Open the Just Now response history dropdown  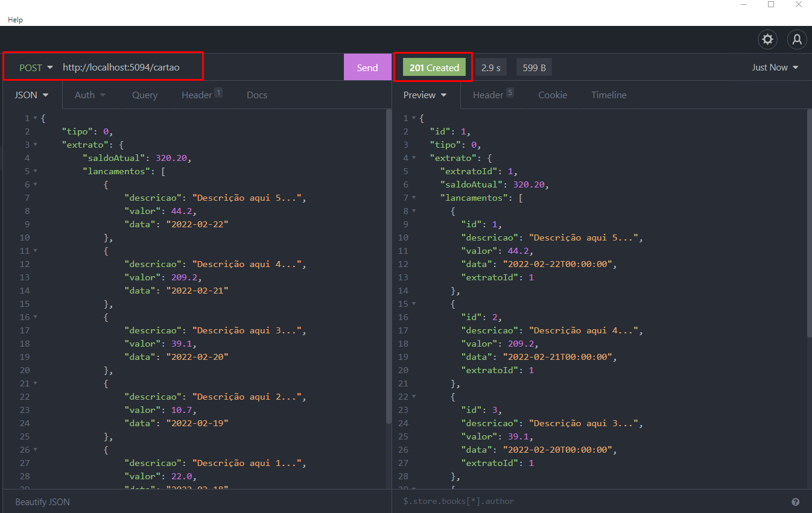(775, 68)
